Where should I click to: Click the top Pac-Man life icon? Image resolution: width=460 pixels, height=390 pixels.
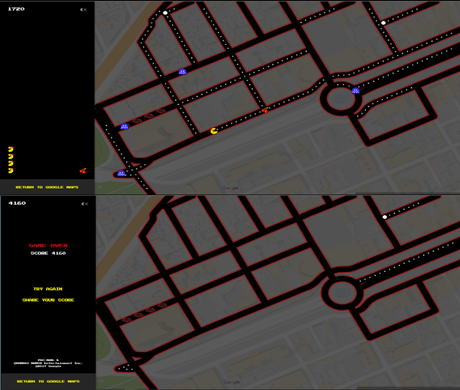[11, 149]
